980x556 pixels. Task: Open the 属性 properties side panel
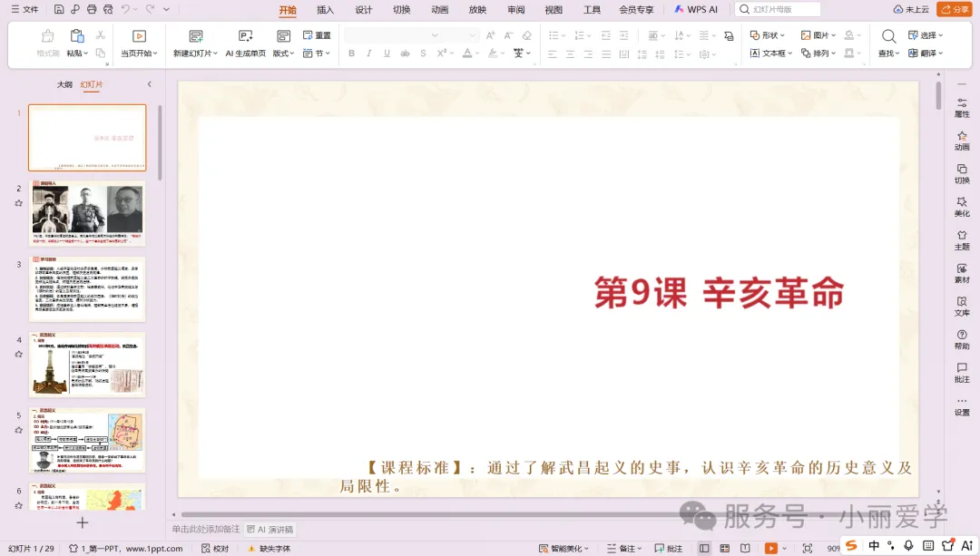click(962, 107)
